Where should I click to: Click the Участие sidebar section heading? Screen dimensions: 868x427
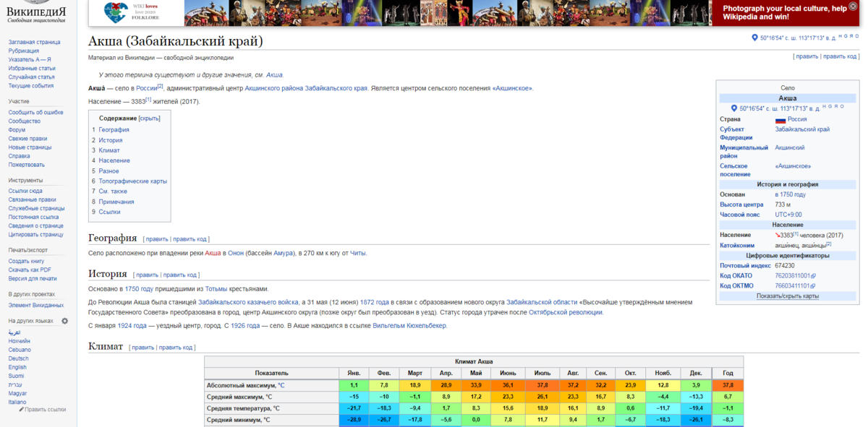[19, 101]
